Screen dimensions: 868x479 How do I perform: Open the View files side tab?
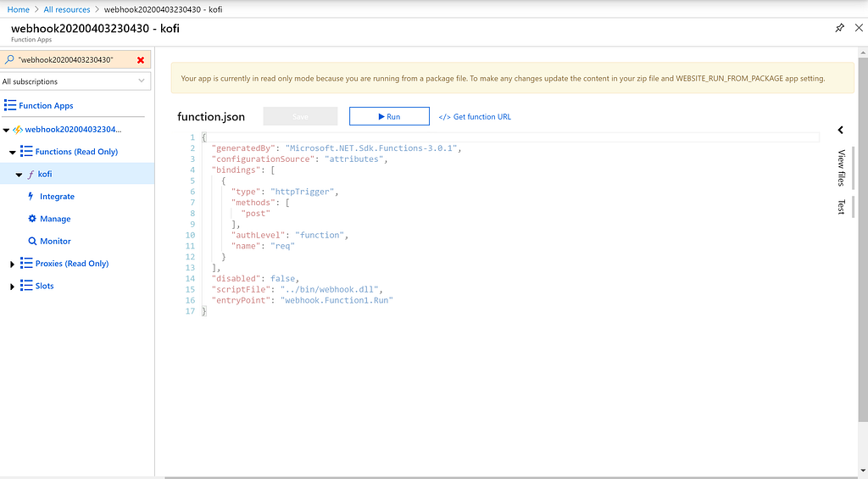click(x=842, y=168)
